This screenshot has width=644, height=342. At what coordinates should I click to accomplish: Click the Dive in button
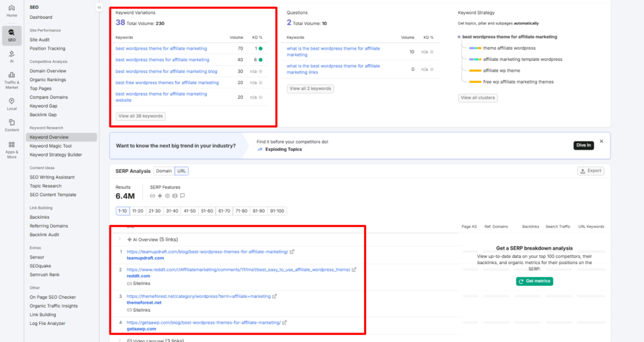(584, 145)
